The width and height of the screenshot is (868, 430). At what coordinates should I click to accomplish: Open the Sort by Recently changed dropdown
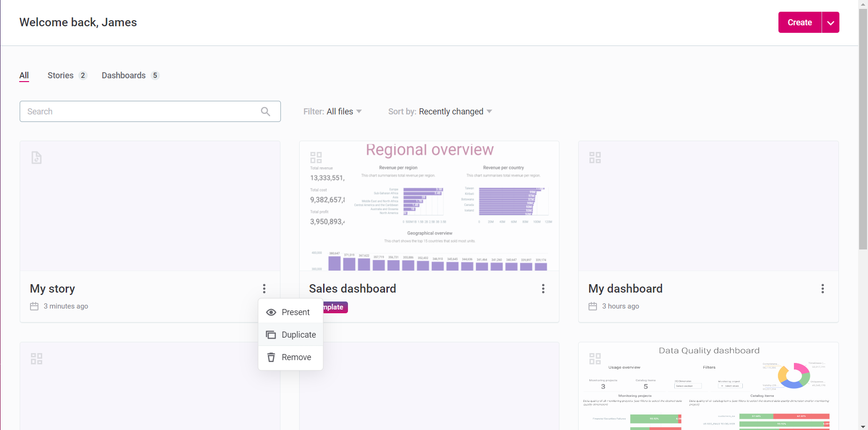tap(440, 112)
